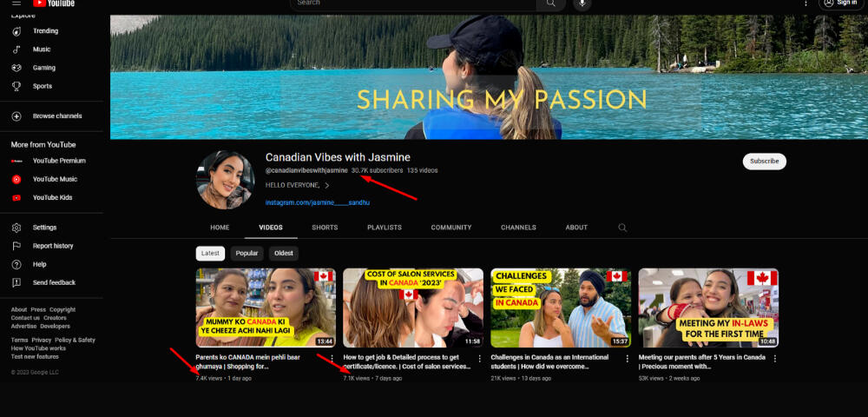Select the Oldest filter chip
The height and width of the screenshot is (417, 868).
click(284, 254)
